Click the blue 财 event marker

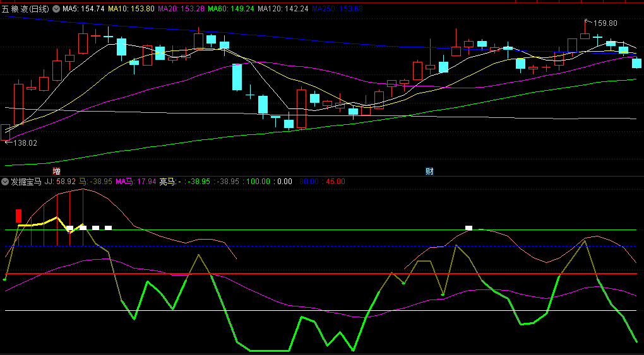tap(429, 171)
